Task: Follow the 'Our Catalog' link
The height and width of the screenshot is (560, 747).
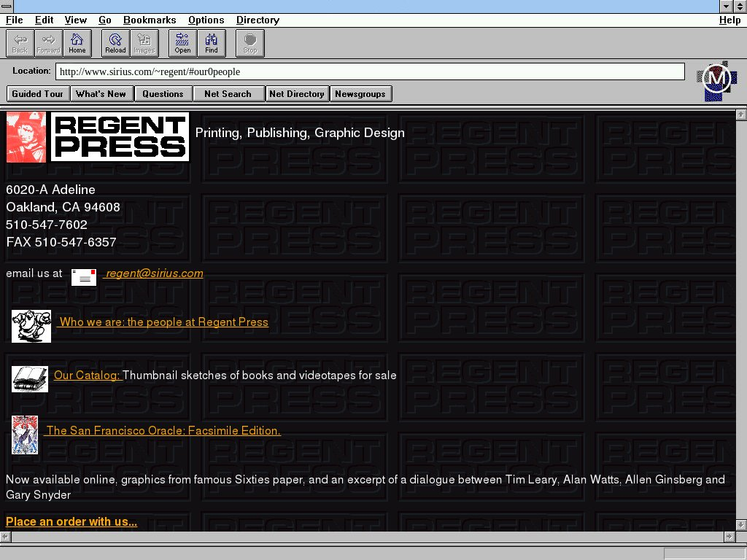Action: tap(87, 376)
